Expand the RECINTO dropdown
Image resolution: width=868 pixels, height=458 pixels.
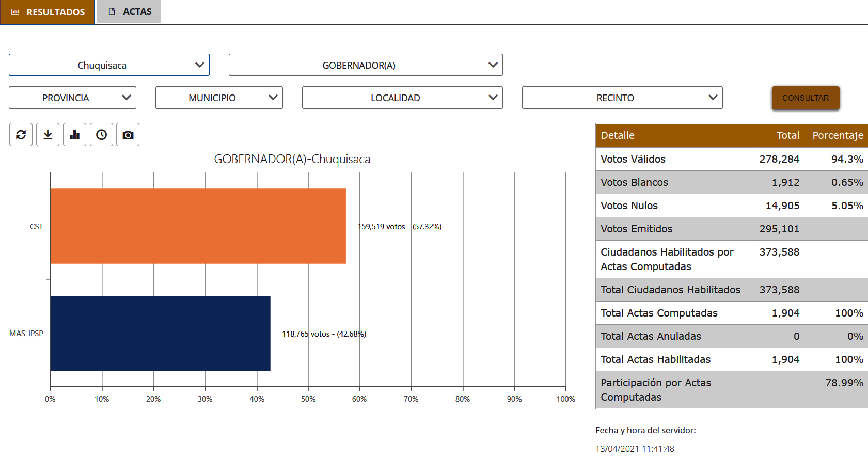pos(622,98)
